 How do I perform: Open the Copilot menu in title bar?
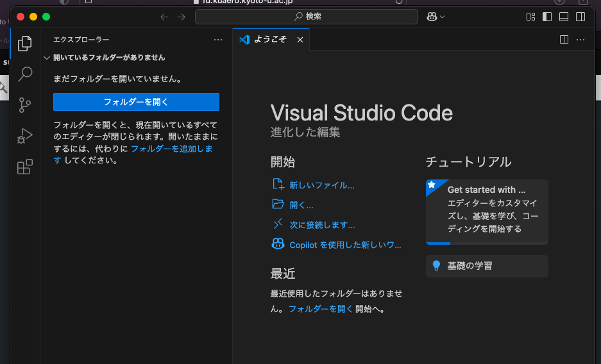[436, 17]
